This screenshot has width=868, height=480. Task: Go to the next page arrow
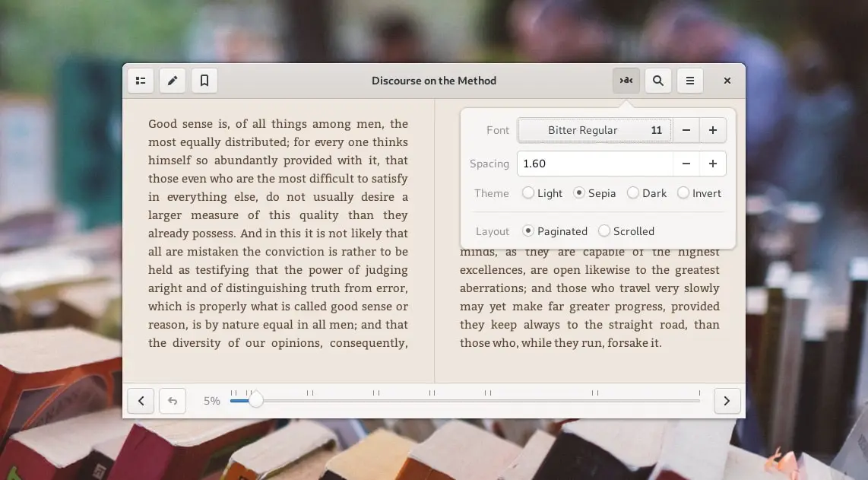click(727, 401)
